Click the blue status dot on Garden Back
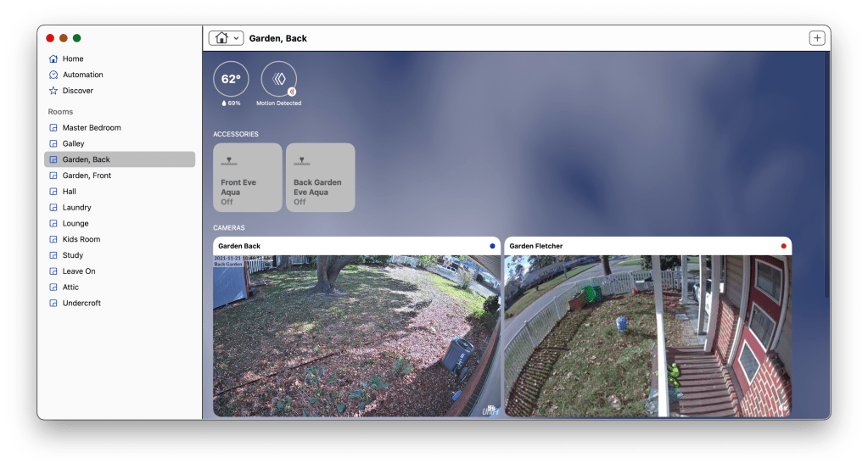 492,246
